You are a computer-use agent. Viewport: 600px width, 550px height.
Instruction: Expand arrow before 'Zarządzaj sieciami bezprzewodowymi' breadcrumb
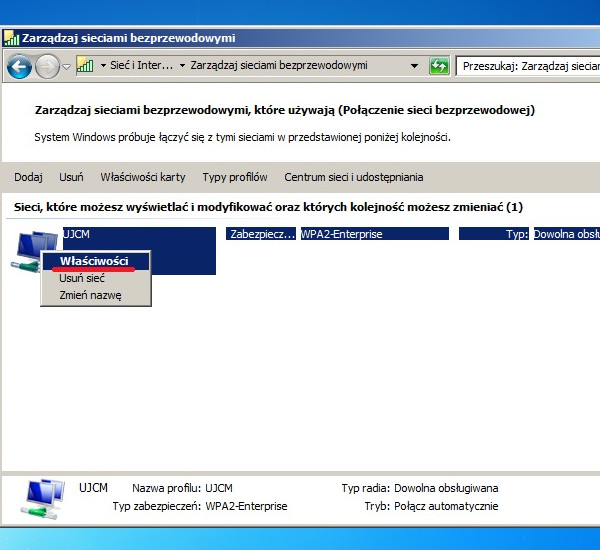tap(182, 66)
